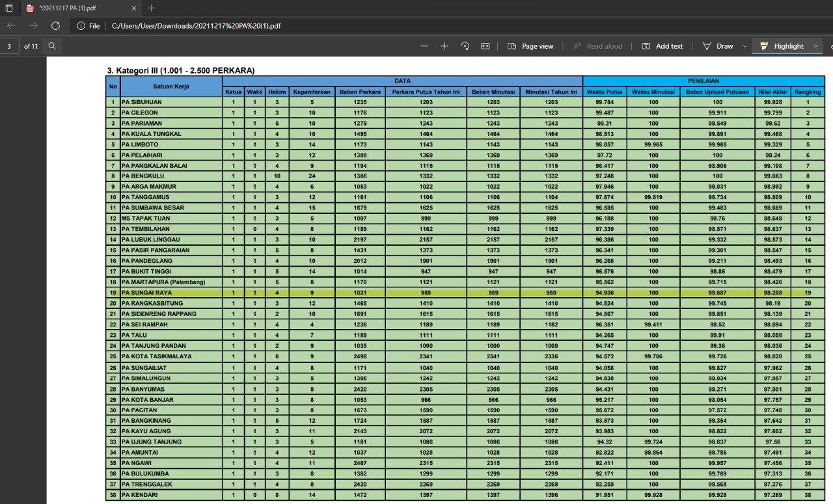Open a new browser tab
Viewport: 833px width, 504px height.
coord(151,8)
